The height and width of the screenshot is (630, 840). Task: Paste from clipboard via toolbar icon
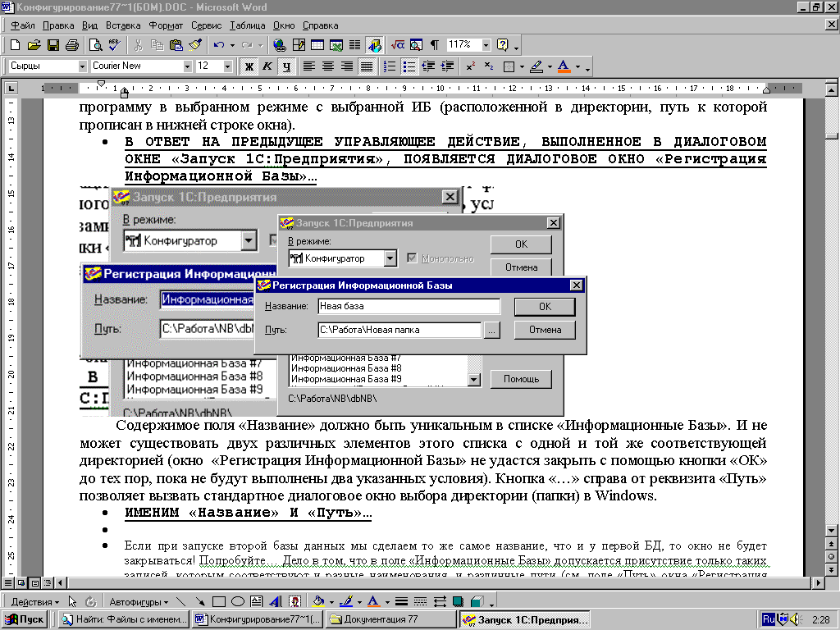point(176,45)
